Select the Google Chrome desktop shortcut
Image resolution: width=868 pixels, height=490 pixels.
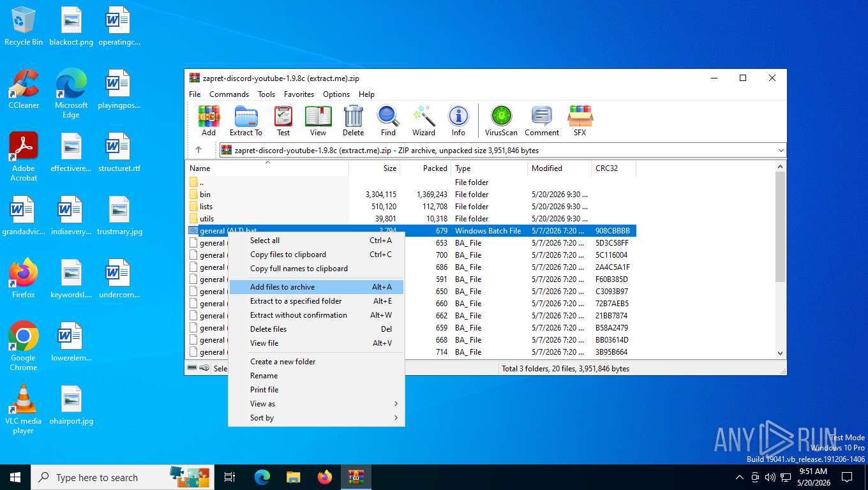24,346
